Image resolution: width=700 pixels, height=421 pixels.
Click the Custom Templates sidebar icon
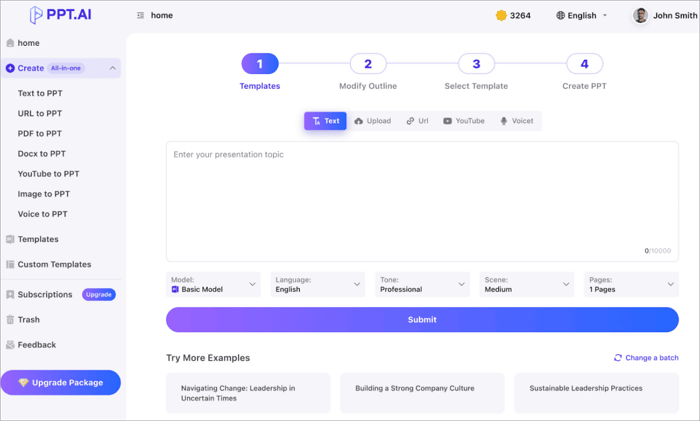(x=10, y=264)
